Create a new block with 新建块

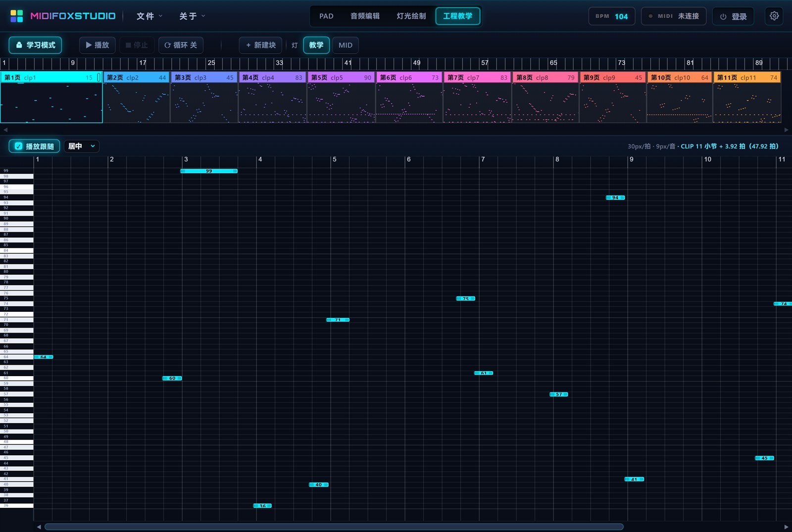260,45
